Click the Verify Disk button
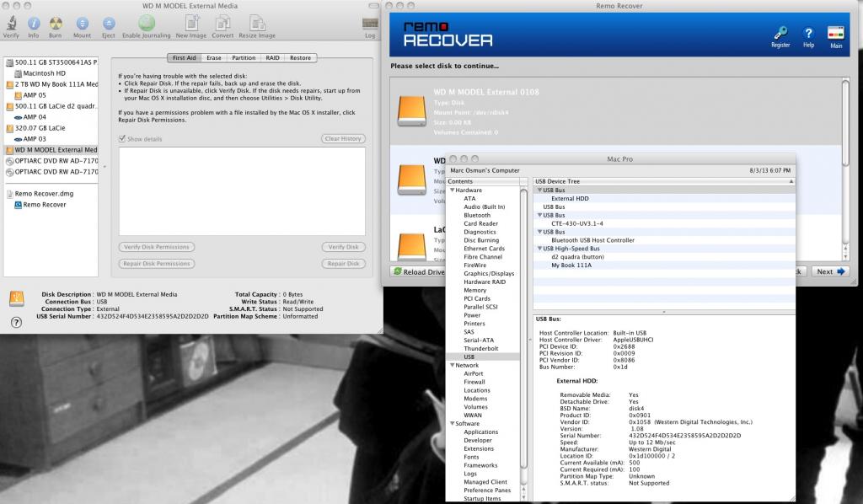This screenshot has height=504, width=863. [x=344, y=247]
